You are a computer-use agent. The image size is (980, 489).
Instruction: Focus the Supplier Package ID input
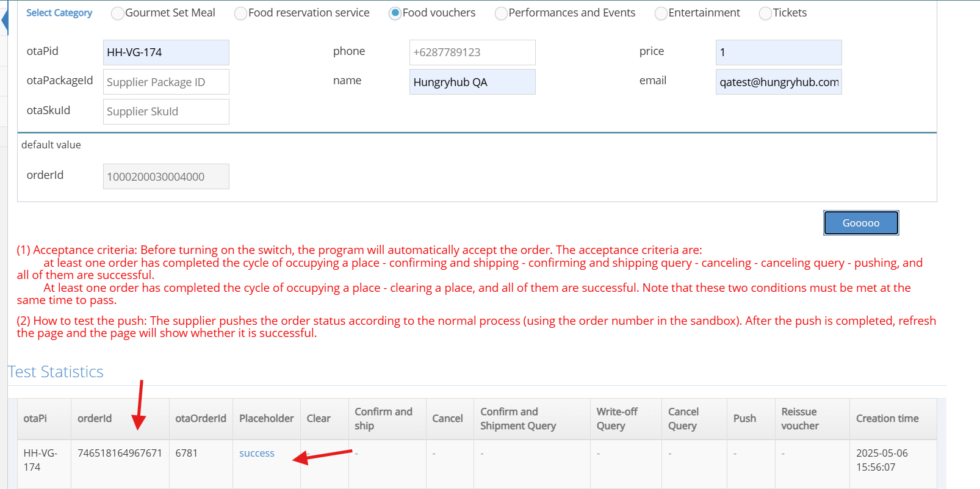coord(166,82)
